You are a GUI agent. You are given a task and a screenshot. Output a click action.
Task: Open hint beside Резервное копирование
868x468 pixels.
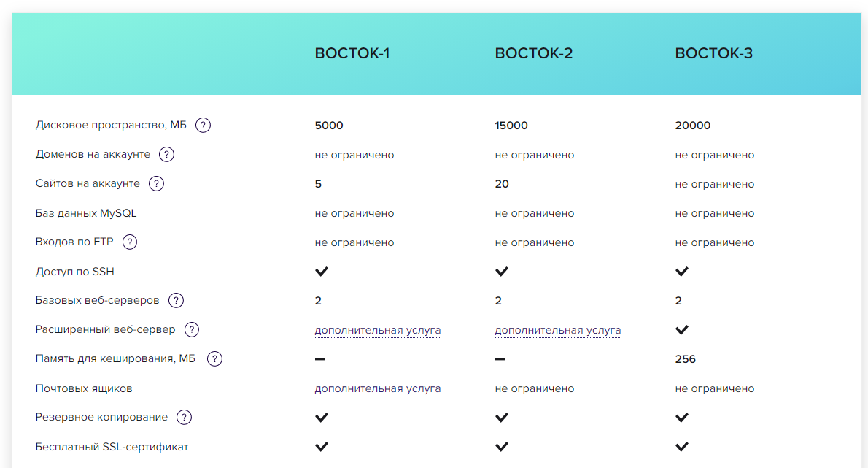click(x=185, y=417)
